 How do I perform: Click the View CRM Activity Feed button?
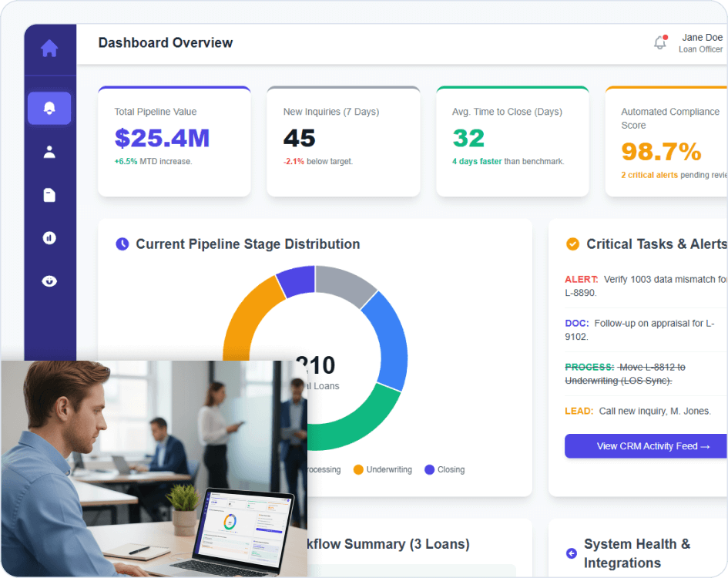pyautogui.click(x=645, y=446)
